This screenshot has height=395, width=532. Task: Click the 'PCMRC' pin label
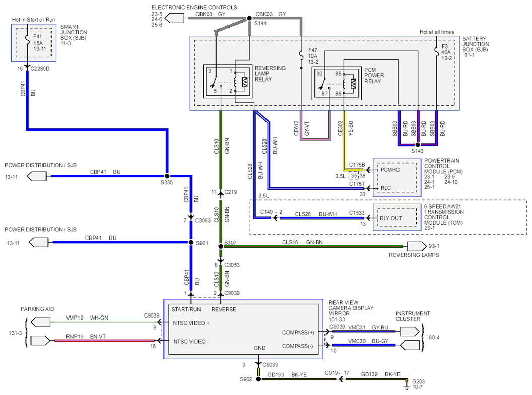pos(390,170)
